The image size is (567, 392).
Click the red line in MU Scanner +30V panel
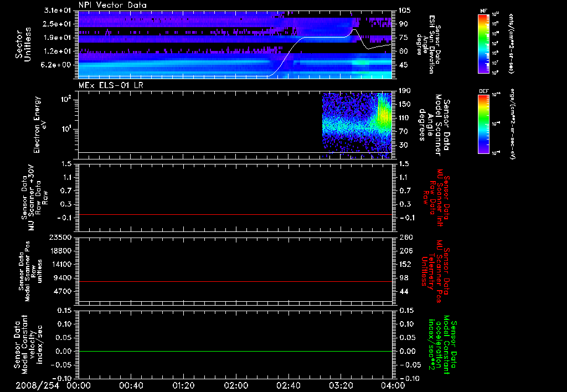click(x=235, y=214)
